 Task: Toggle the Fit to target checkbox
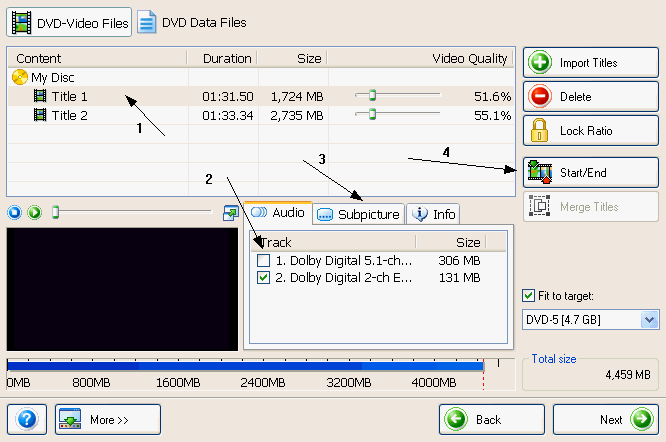pyautogui.click(x=528, y=296)
